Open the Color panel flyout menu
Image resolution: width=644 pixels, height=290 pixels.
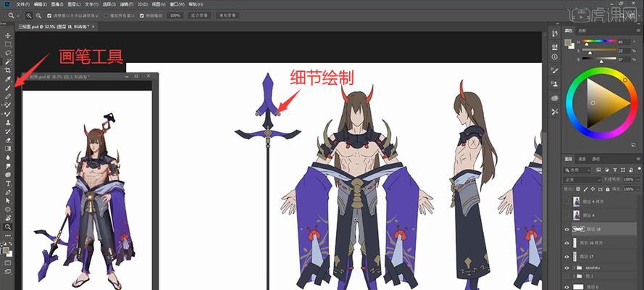pos(637,30)
